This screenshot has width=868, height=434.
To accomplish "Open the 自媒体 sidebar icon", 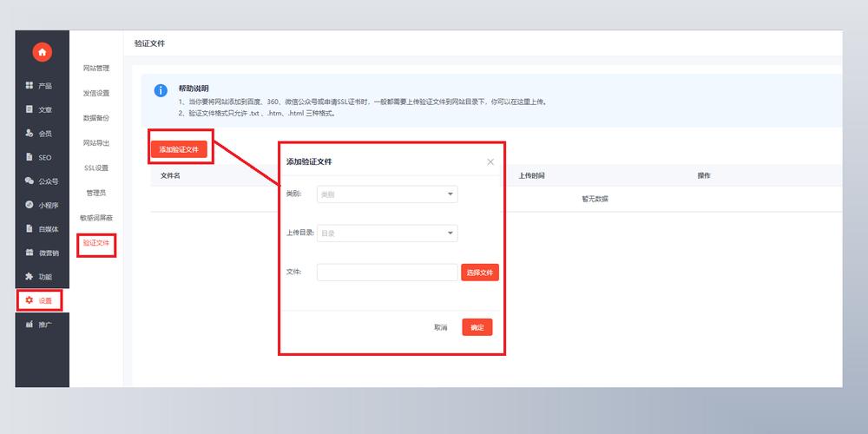I will tap(30, 228).
